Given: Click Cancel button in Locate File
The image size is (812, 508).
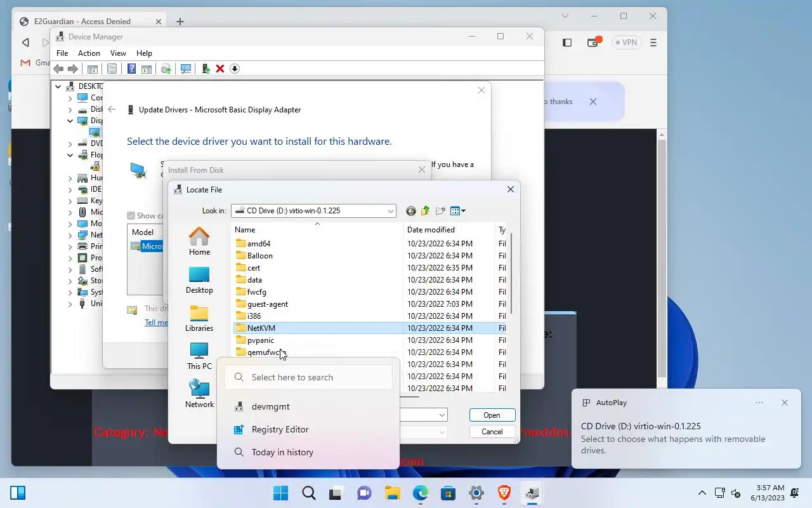Looking at the screenshot, I should [x=492, y=432].
